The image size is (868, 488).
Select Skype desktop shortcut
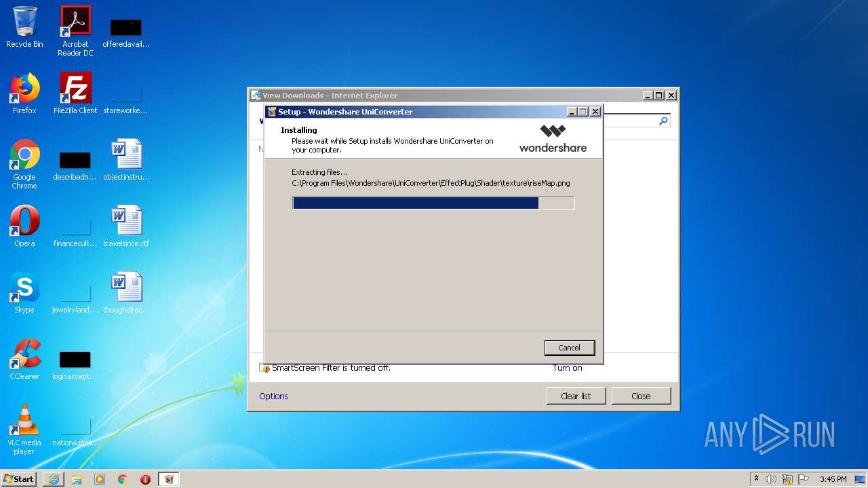[x=24, y=293]
